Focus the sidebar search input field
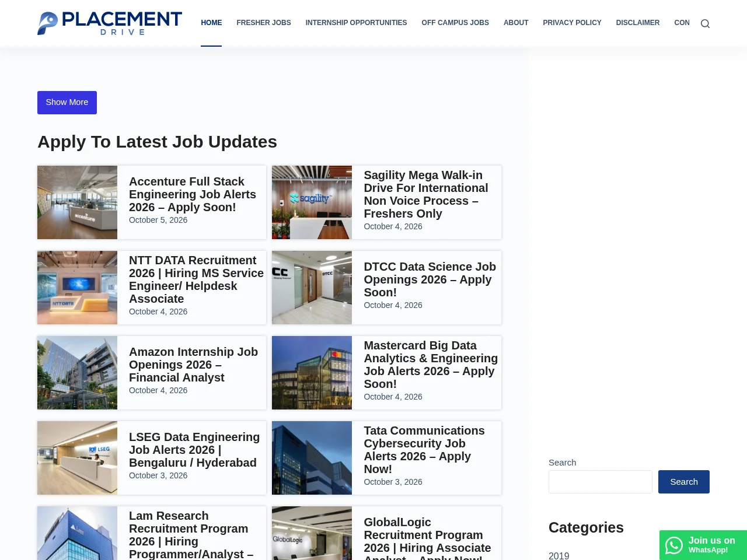 click(601, 482)
